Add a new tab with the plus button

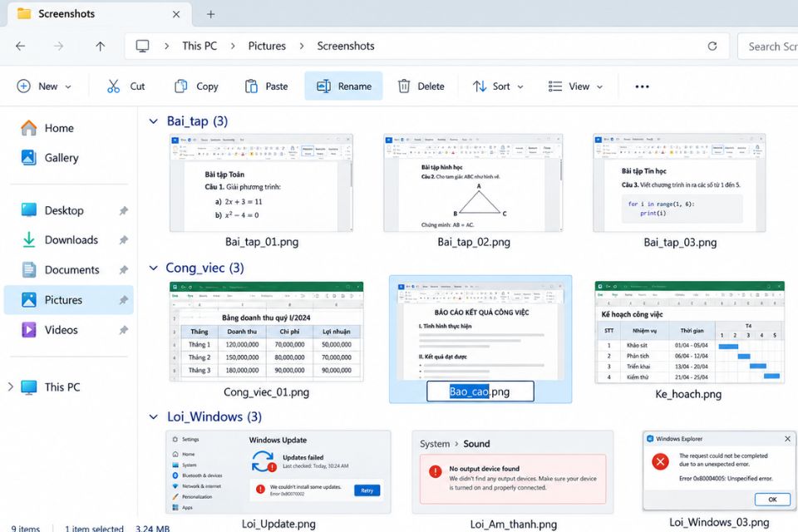(210, 14)
